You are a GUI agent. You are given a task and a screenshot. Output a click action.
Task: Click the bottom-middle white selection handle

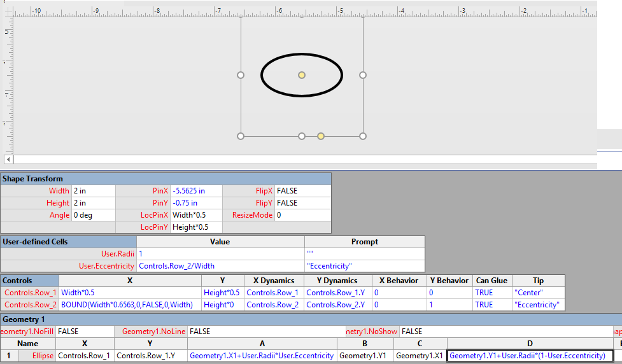[x=302, y=136]
